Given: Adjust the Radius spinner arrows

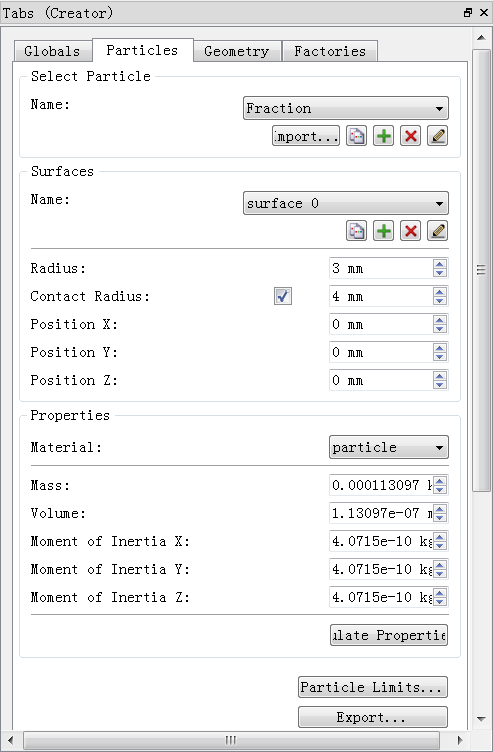Looking at the screenshot, I should click(x=440, y=268).
